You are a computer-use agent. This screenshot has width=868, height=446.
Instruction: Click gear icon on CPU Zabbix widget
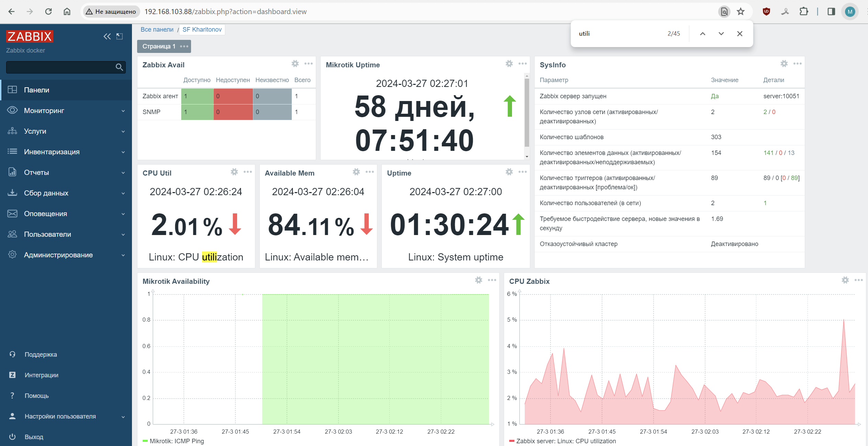point(845,280)
